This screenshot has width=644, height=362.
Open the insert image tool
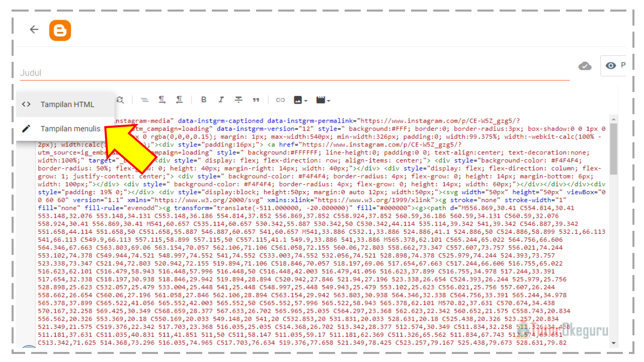coord(297,100)
